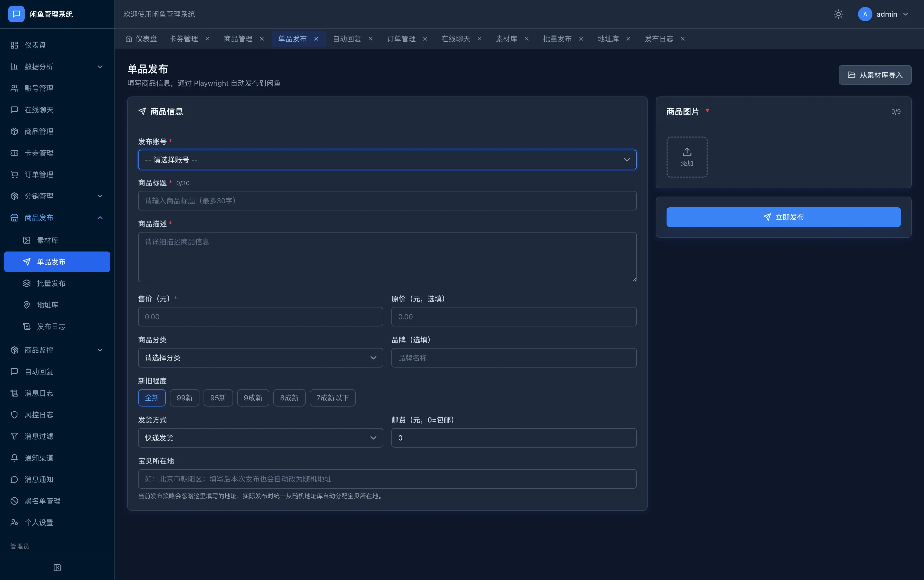Open 在线聊天 in the sidebar
The image size is (924, 580).
click(57, 110)
